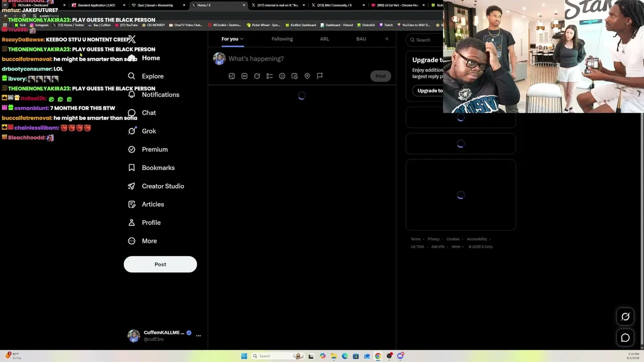
Task: Open the DistroKid bookmark
Action: [366, 25]
